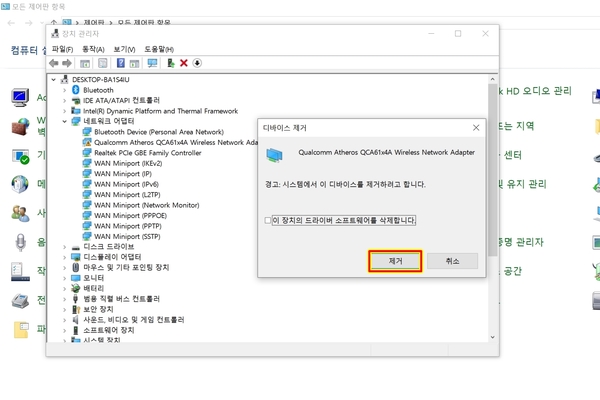Open the 보기(V) menu
Screen dimensions: 600x400
[124, 49]
